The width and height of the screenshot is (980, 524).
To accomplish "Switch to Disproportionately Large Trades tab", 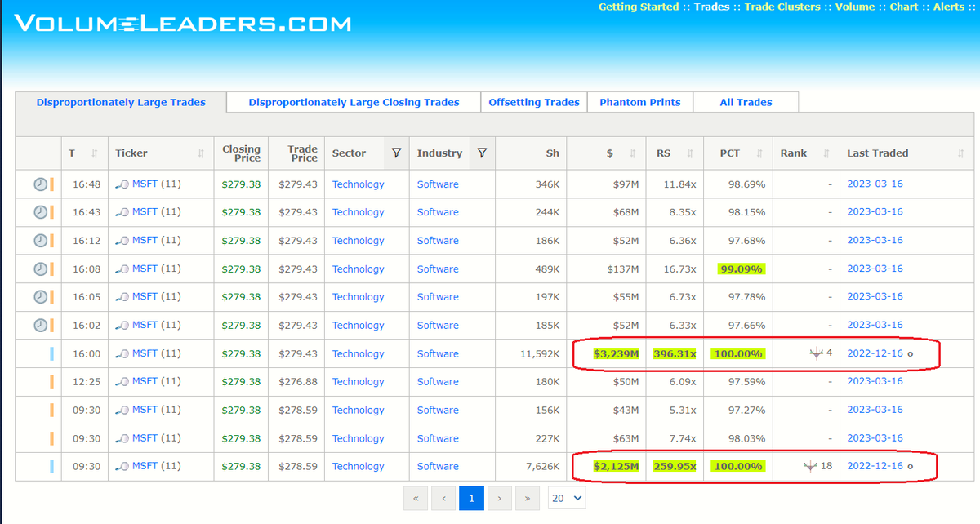I will tap(121, 102).
